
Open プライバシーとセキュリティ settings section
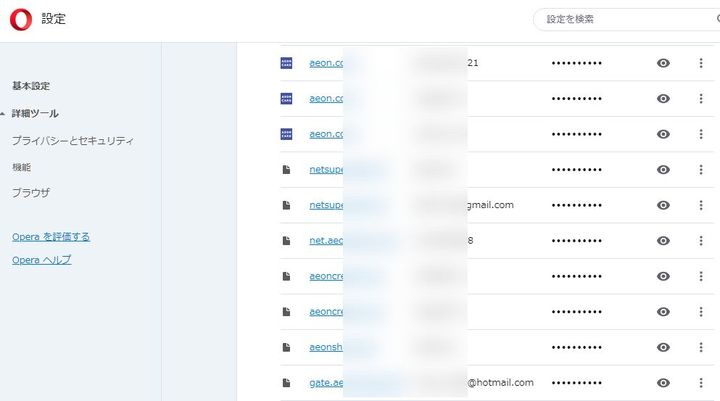(73, 141)
